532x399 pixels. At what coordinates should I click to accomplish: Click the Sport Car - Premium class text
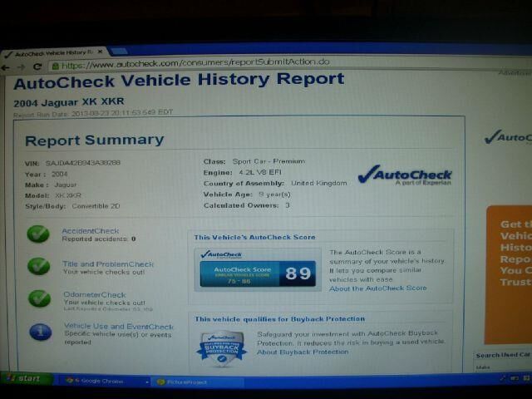[268, 161]
